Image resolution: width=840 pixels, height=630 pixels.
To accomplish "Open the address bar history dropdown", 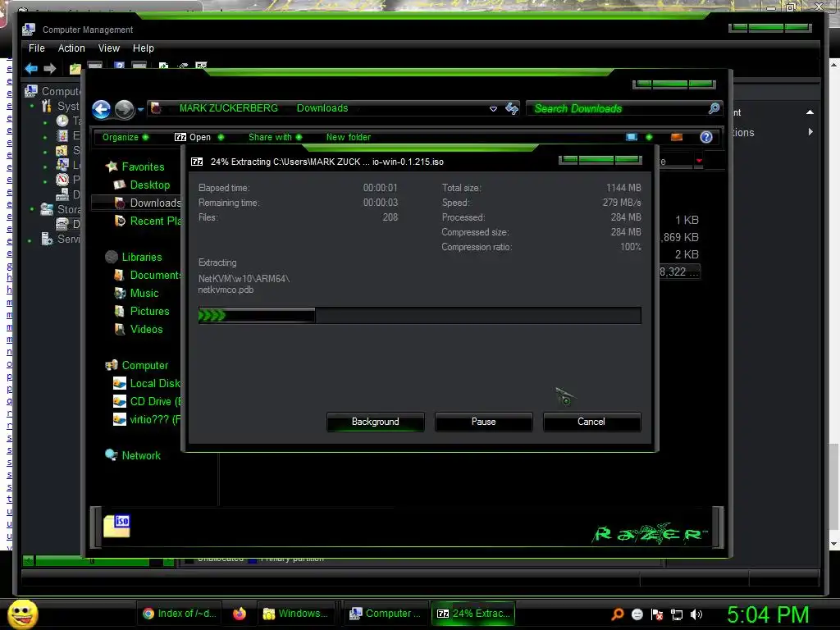I will 493,109.
